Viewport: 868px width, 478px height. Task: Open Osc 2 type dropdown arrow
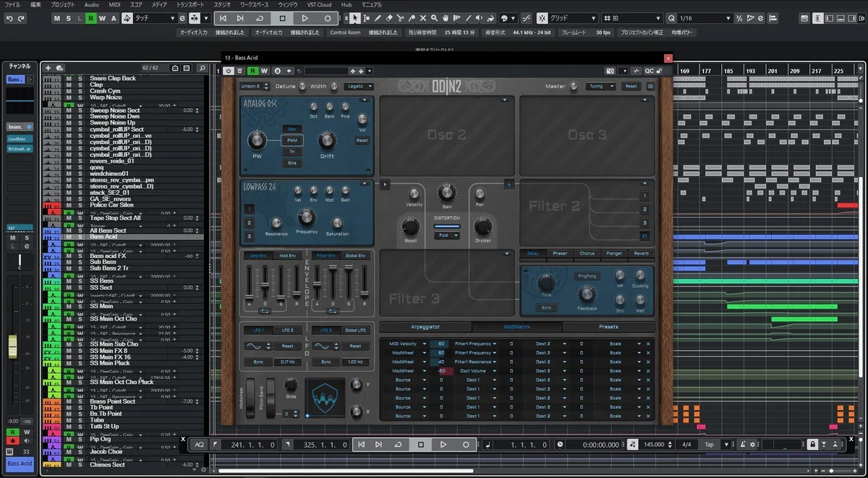coord(505,100)
